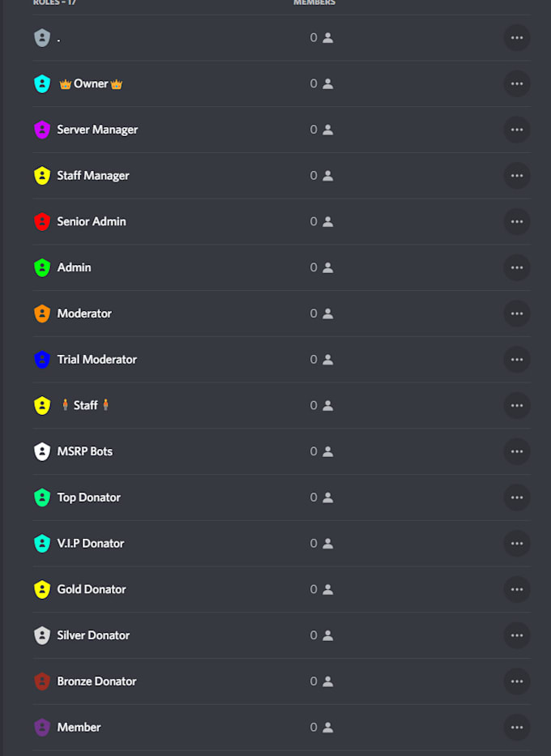Click the white MSRP Bots shield icon
Image resolution: width=551 pixels, height=756 pixels.
click(x=41, y=451)
